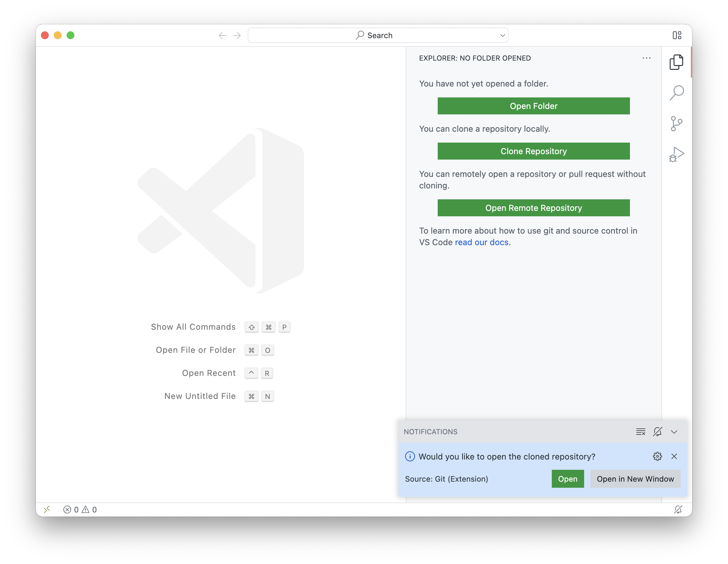Click the back navigation arrow

[222, 35]
